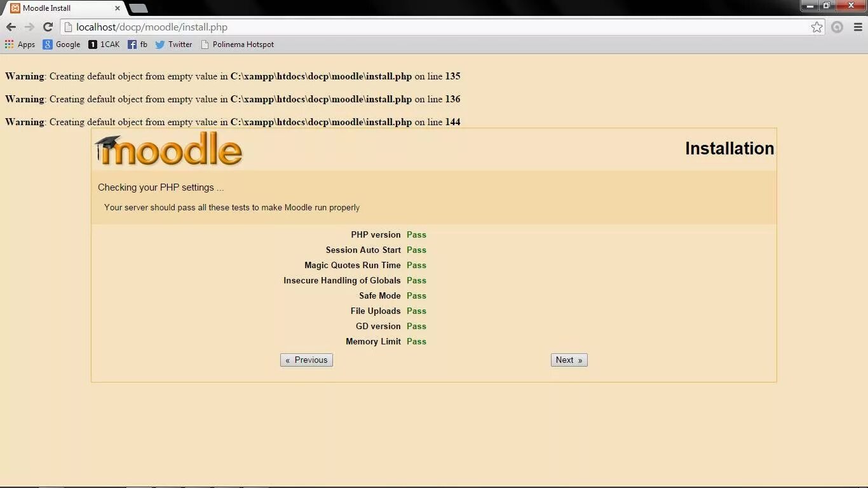Click the Moodle logo
This screenshot has height=488, width=868.
coord(168,149)
